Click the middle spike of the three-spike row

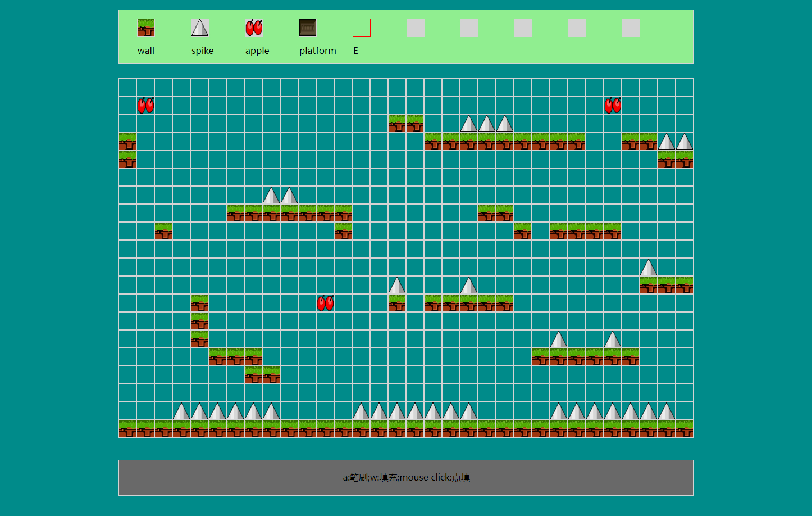tap(487, 123)
